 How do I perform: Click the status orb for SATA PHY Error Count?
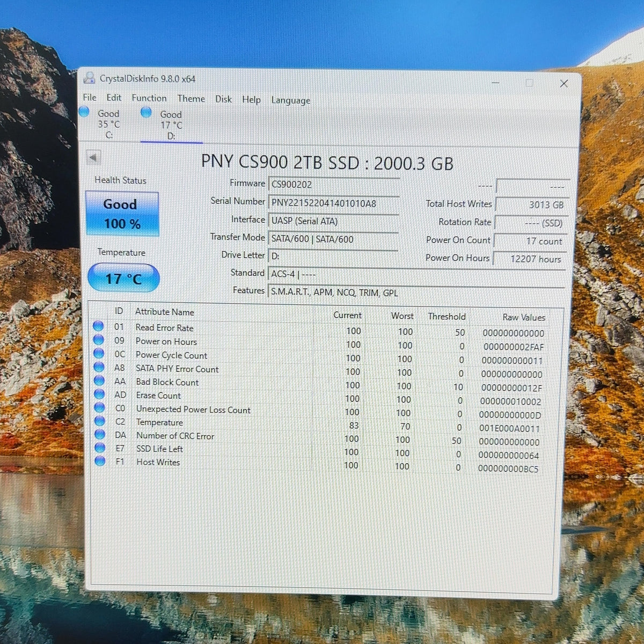click(99, 367)
